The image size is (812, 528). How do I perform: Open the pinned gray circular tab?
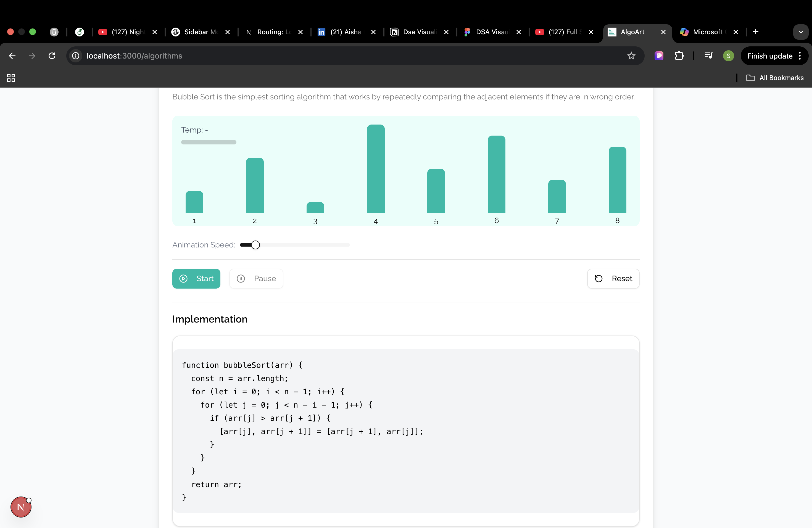54,32
